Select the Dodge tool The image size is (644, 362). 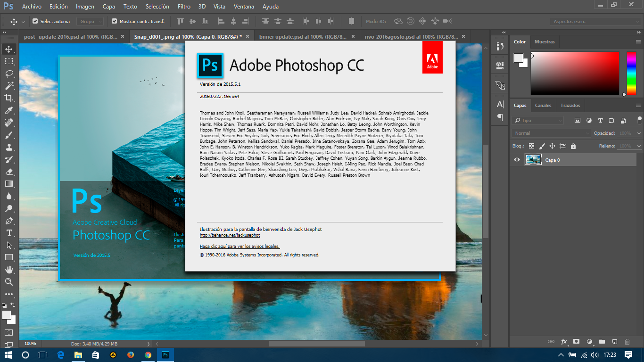tap(9, 208)
